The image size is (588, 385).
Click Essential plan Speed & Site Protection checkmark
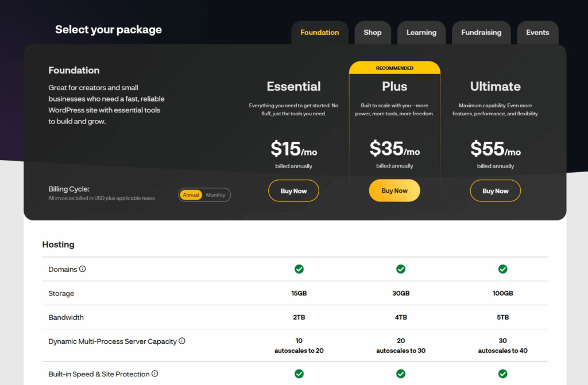(299, 374)
